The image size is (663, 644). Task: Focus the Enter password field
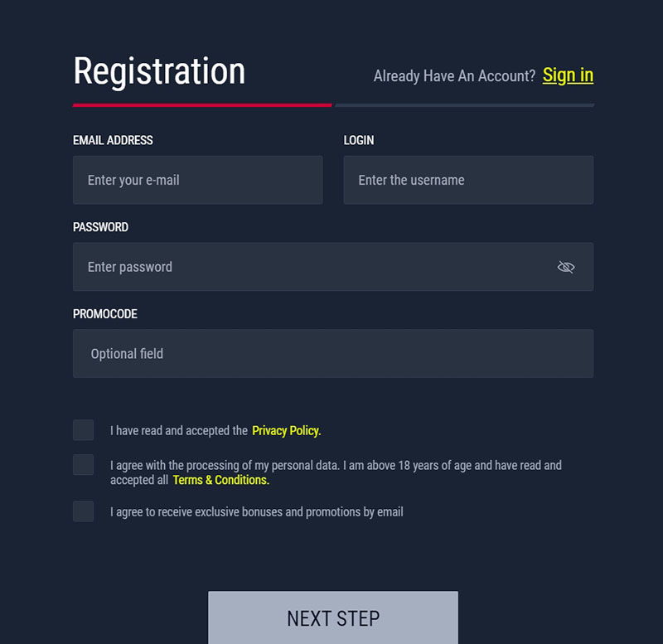point(333,267)
